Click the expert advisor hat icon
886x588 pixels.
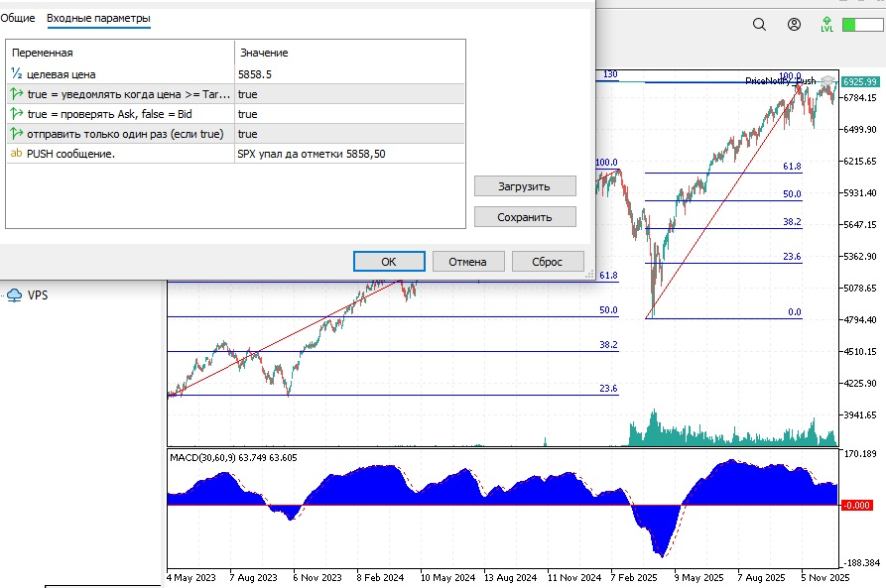[828, 80]
